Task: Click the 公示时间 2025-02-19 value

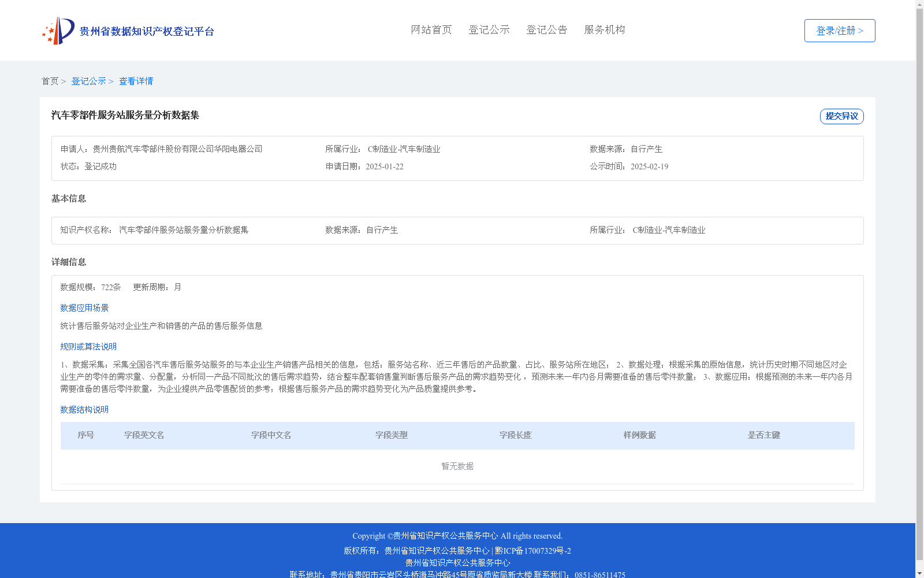Action: point(649,166)
